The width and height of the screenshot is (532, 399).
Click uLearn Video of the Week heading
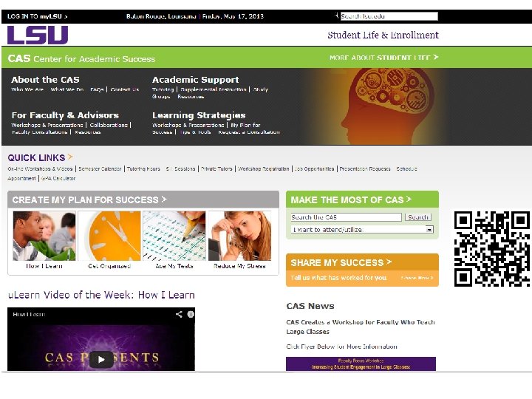pyautogui.click(x=101, y=295)
